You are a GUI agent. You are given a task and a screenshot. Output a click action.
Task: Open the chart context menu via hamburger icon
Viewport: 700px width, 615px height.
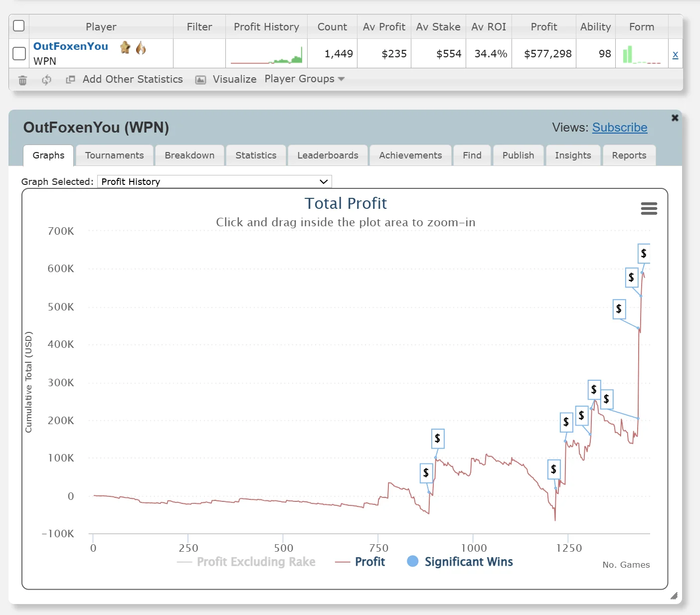click(x=649, y=208)
